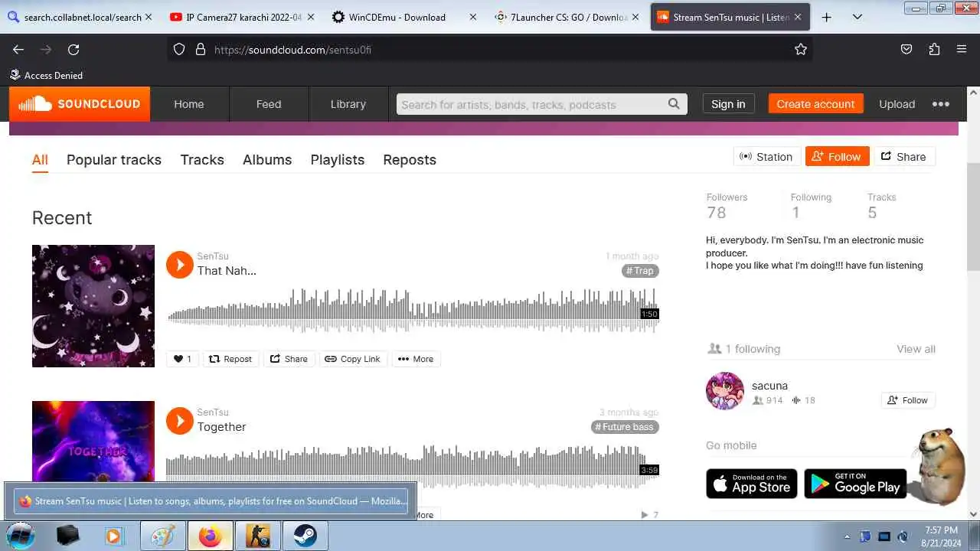This screenshot has width=980, height=551.
Task: Click the tracking protection shield icon
Action: [179, 49]
